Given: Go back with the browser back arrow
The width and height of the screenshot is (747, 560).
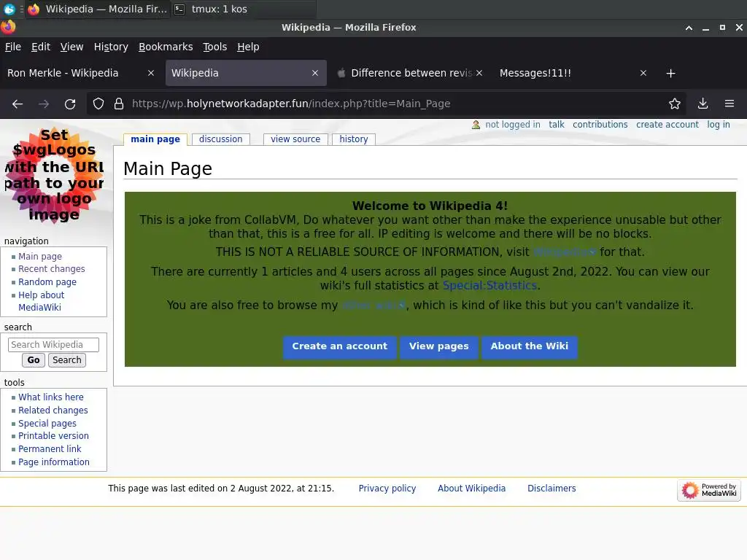Looking at the screenshot, I should [x=18, y=104].
